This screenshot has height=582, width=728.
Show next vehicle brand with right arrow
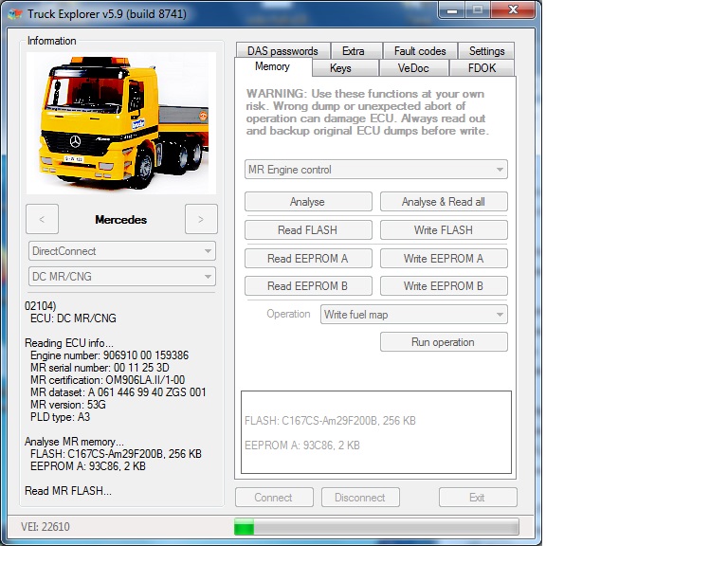pos(201,219)
